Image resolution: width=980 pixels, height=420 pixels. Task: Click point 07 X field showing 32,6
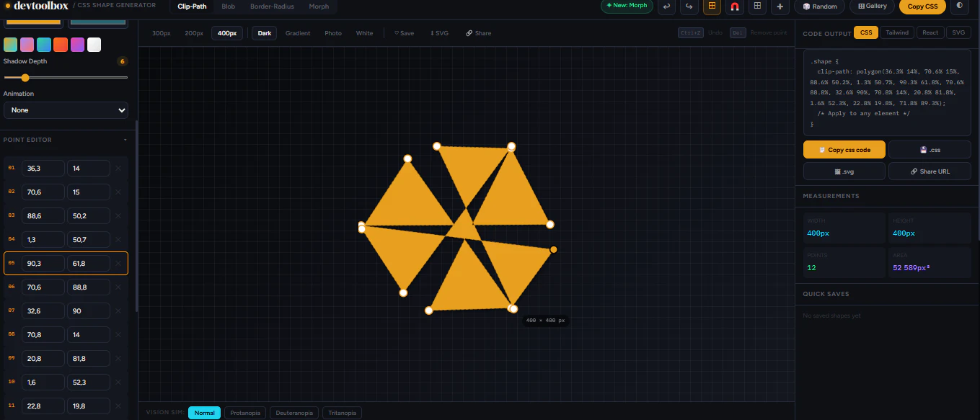click(43, 311)
